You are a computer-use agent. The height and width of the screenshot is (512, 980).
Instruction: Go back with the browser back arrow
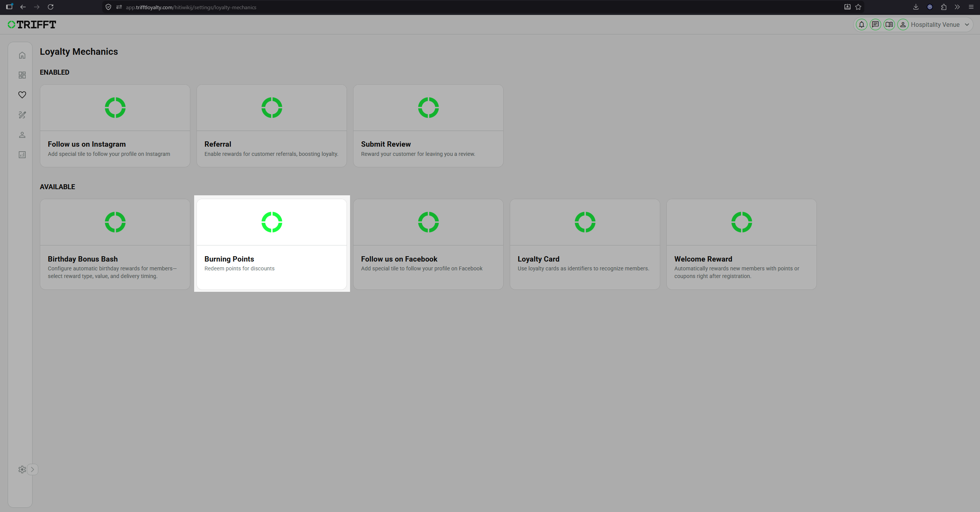click(x=23, y=7)
